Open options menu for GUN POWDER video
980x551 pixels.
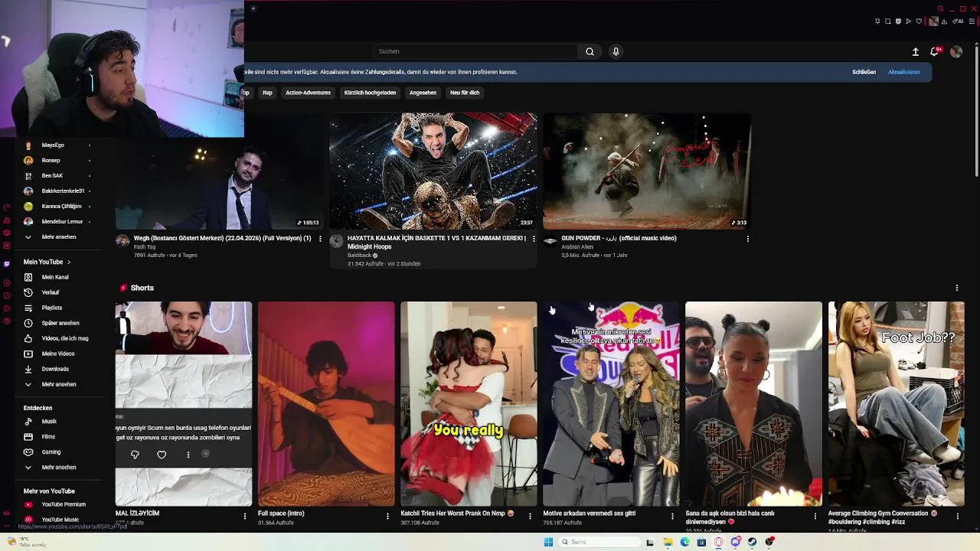point(747,238)
